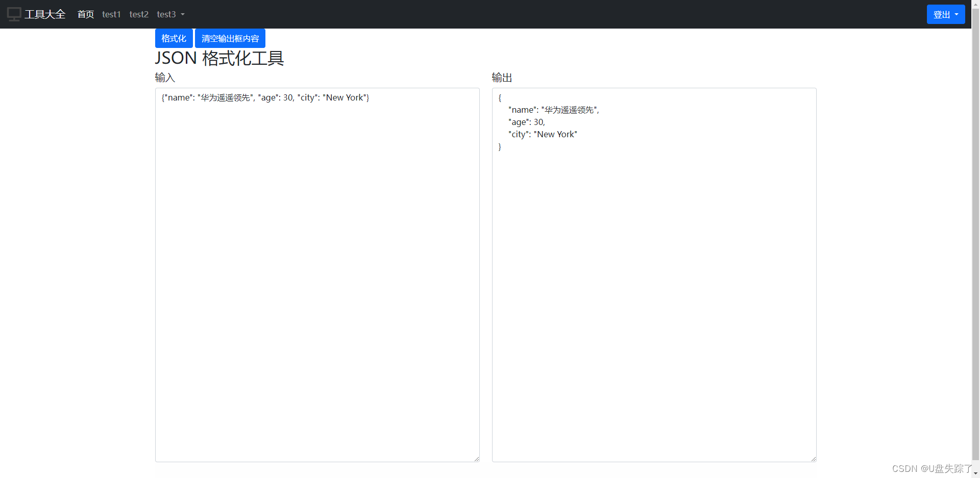The image size is (980, 478).
Task: Switch to the test2 navigation item
Action: 138,14
